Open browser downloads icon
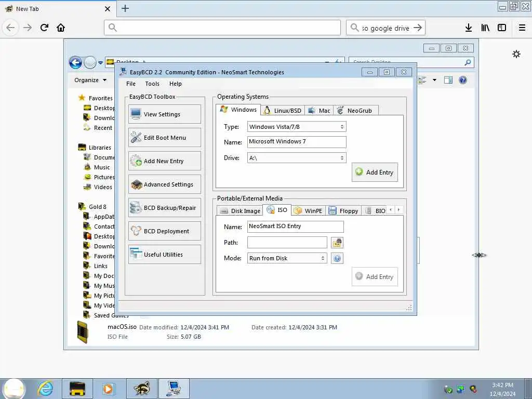This screenshot has width=532, height=399. (469, 28)
